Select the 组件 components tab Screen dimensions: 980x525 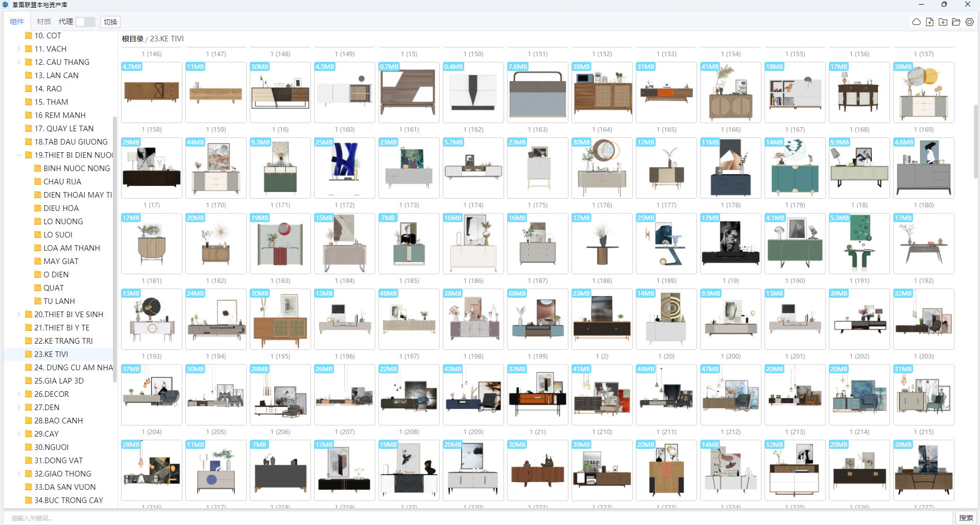pos(17,21)
